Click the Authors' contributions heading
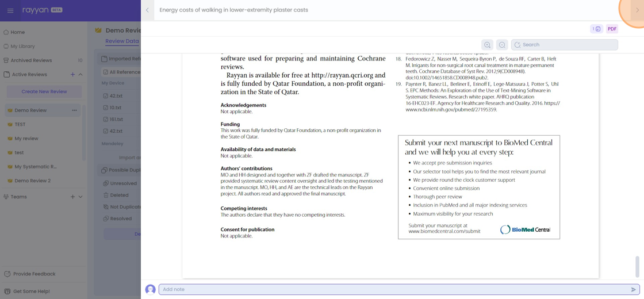Viewport: 644px width, 299px height. [247, 168]
